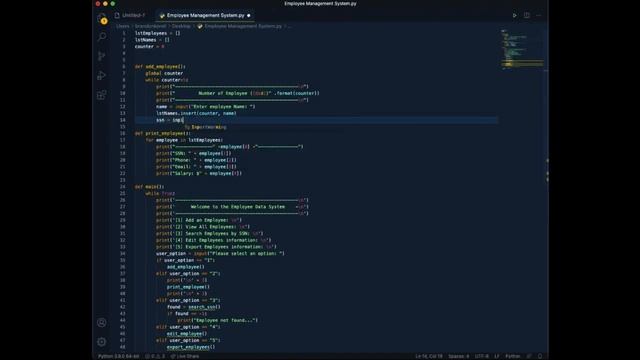Open the Search view in activity bar
This screenshot has height=360, width=640.
tap(102, 37)
